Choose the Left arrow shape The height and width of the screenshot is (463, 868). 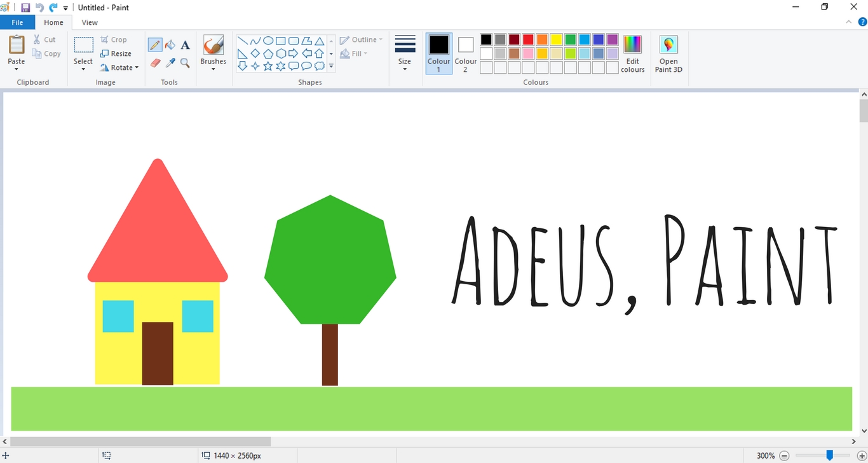(306, 53)
